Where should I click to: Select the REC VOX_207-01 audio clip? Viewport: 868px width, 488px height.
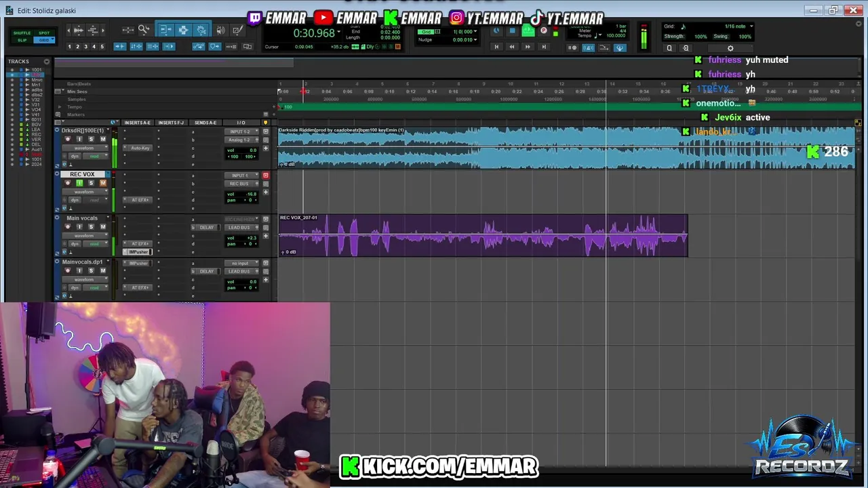pos(483,235)
